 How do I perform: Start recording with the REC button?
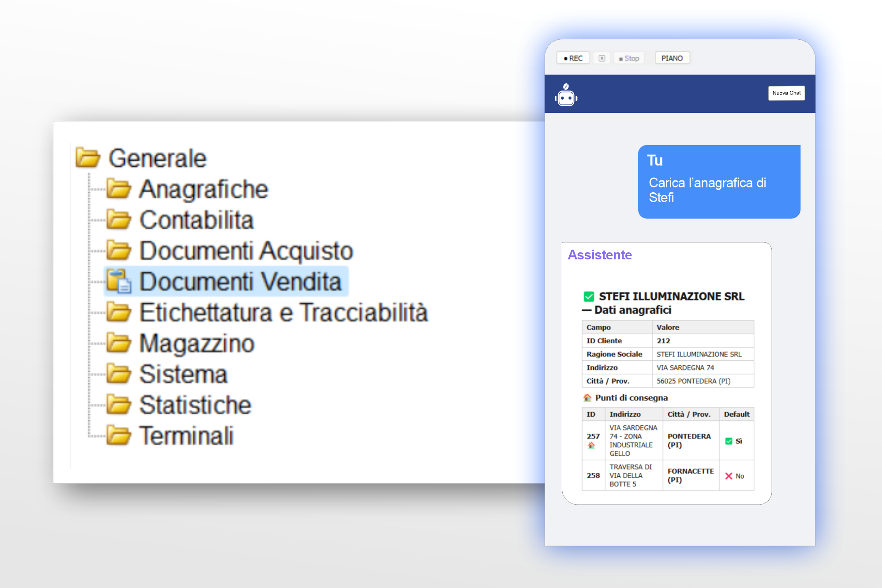(573, 58)
